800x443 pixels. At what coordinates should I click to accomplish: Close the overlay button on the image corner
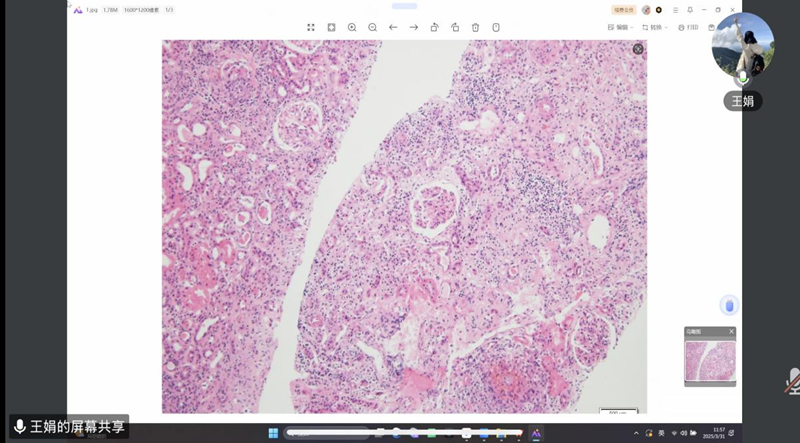[638, 49]
